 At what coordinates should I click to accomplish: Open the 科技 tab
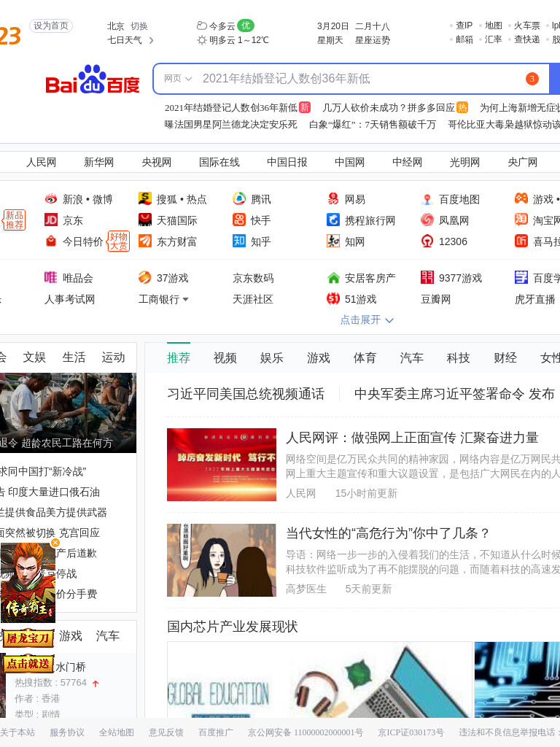(x=459, y=357)
